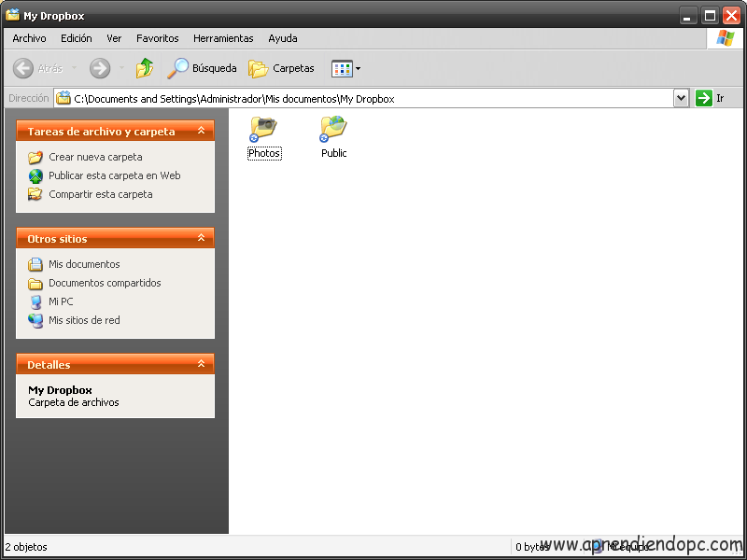Click the Forward arrow button
This screenshot has width=747, height=560.
(x=100, y=68)
